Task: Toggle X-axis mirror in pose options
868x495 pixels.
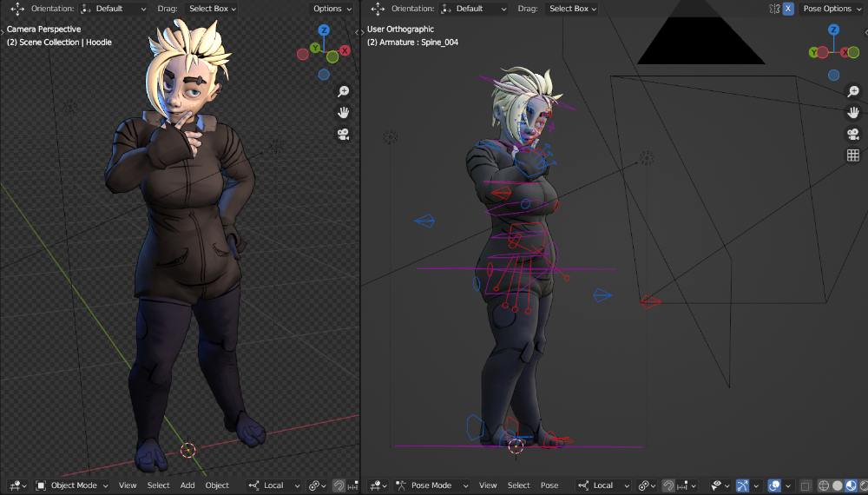Action: click(788, 9)
